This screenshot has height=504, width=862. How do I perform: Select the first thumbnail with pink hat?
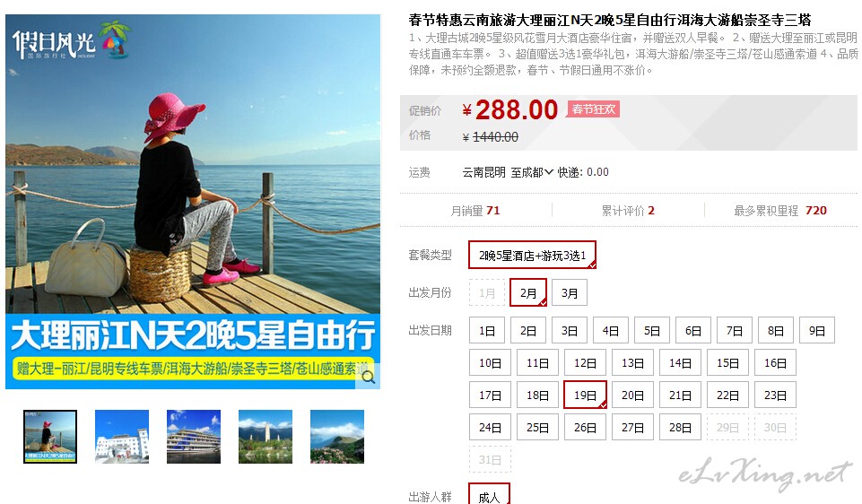click(50, 437)
